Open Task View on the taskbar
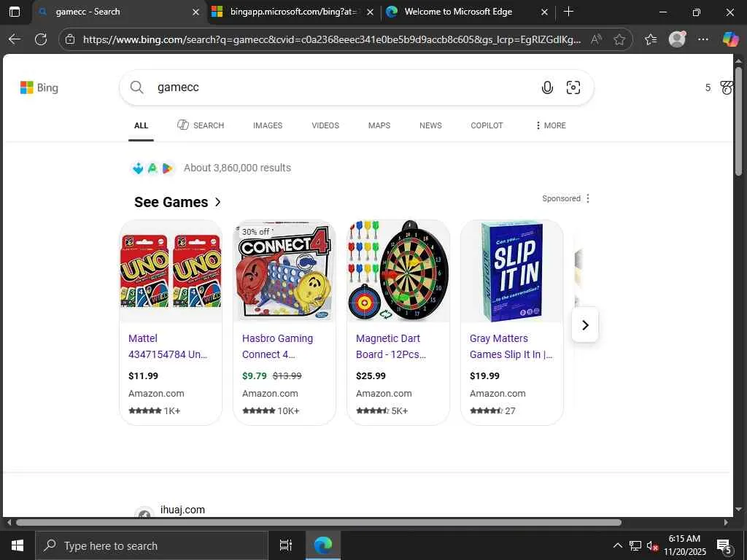The image size is (747, 560). click(286, 545)
